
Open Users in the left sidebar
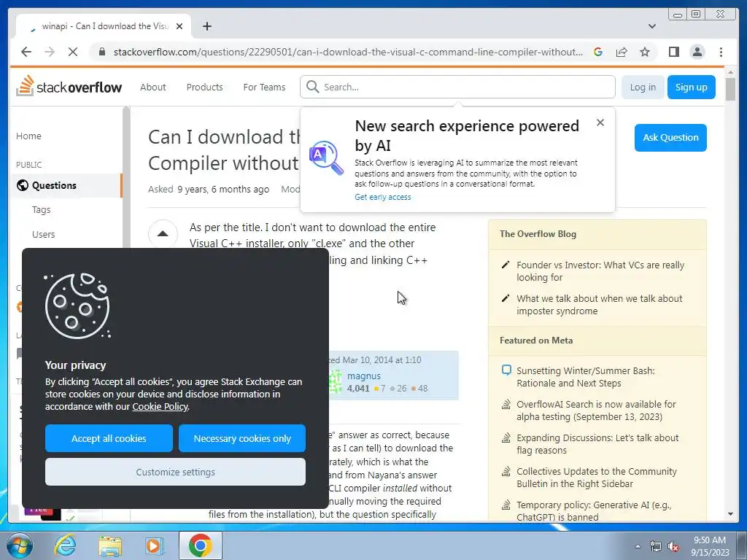click(x=43, y=234)
